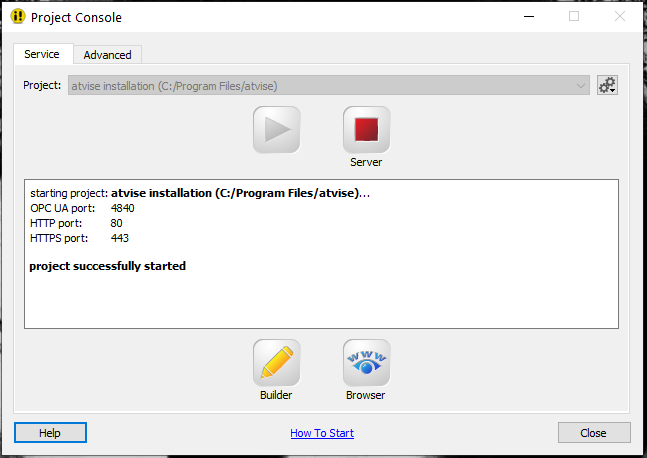Click the 'starting project: atvise installation' line

tap(200, 193)
